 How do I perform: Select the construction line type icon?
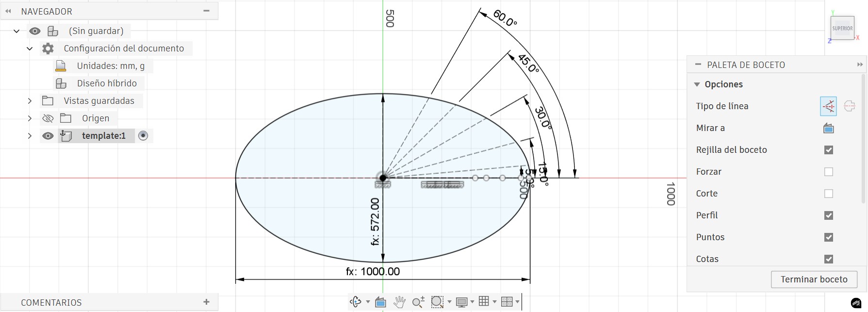coord(829,106)
